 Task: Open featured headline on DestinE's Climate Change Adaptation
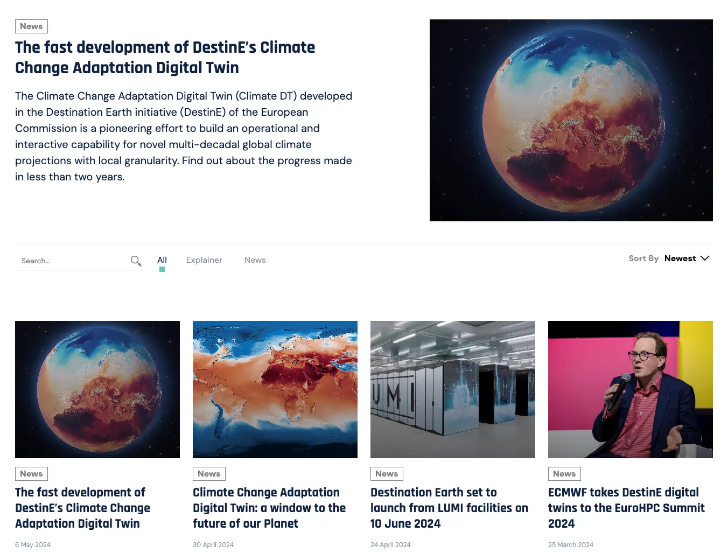coord(165,58)
